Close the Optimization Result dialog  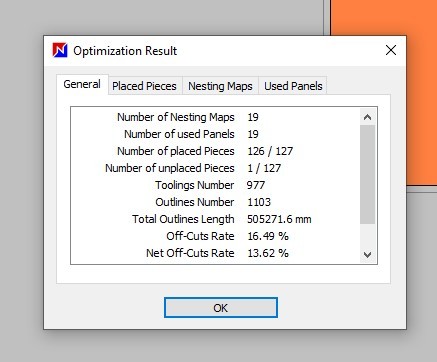point(391,50)
